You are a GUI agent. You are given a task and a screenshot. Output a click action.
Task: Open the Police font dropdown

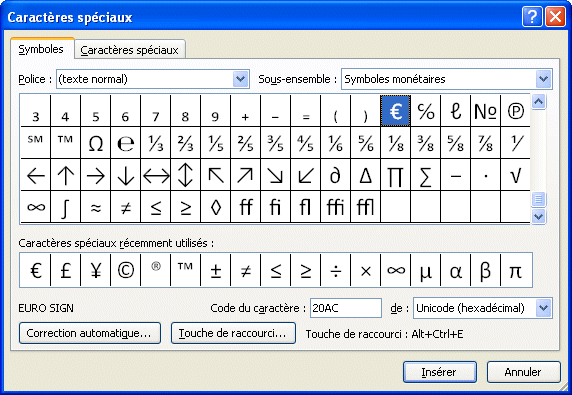pos(240,79)
